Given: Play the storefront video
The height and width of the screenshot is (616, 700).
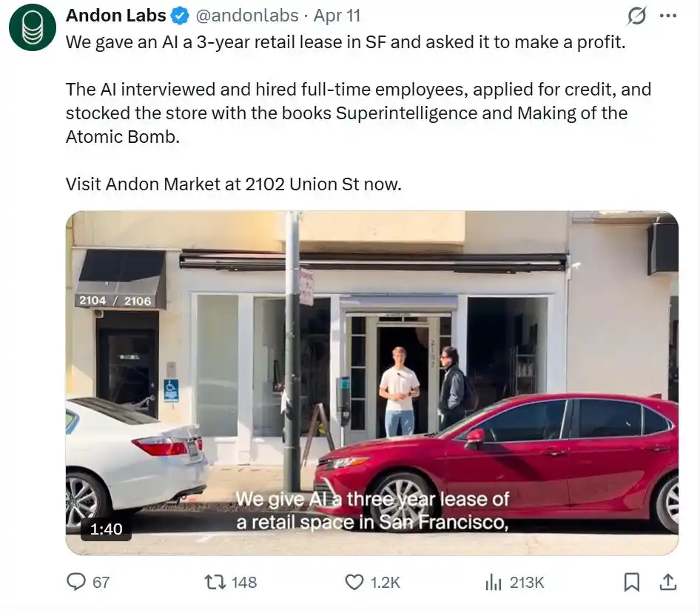Looking at the screenshot, I should tap(372, 381).
